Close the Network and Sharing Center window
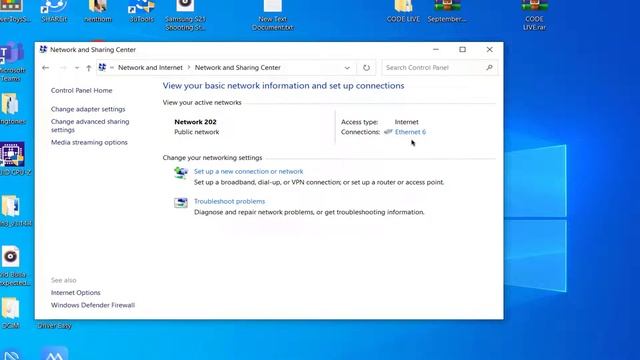 point(489,49)
